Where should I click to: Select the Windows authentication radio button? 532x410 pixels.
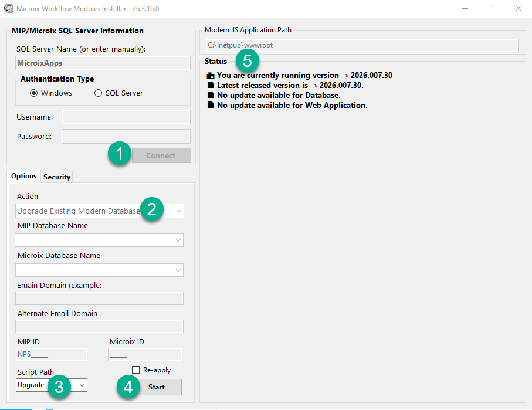pyautogui.click(x=33, y=93)
